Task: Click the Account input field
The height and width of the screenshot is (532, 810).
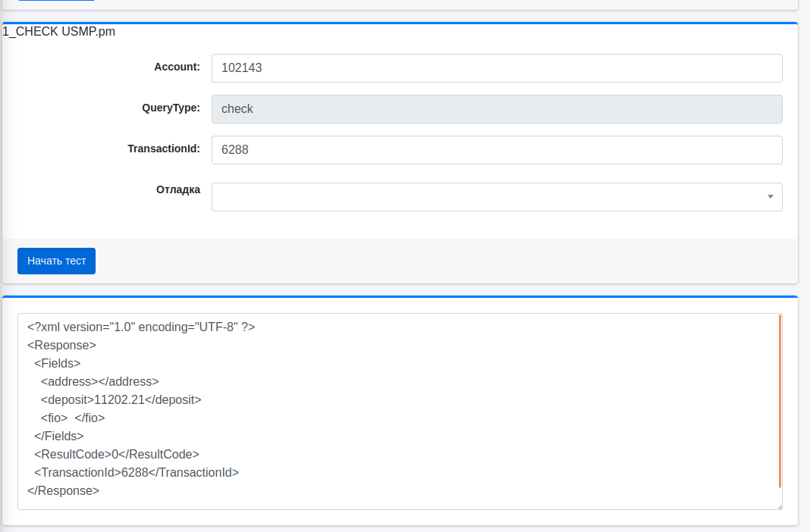Action: [496, 68]
